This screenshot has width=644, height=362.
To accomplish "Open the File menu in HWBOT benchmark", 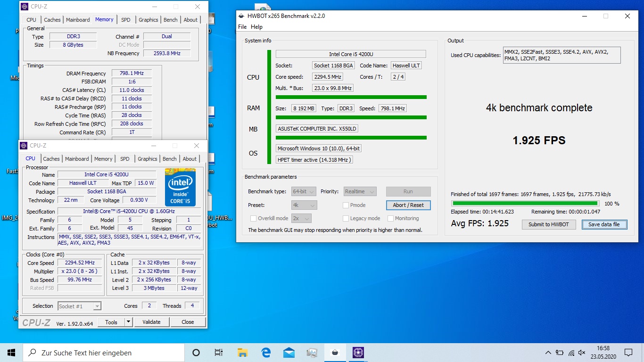I will pos(242,27).
